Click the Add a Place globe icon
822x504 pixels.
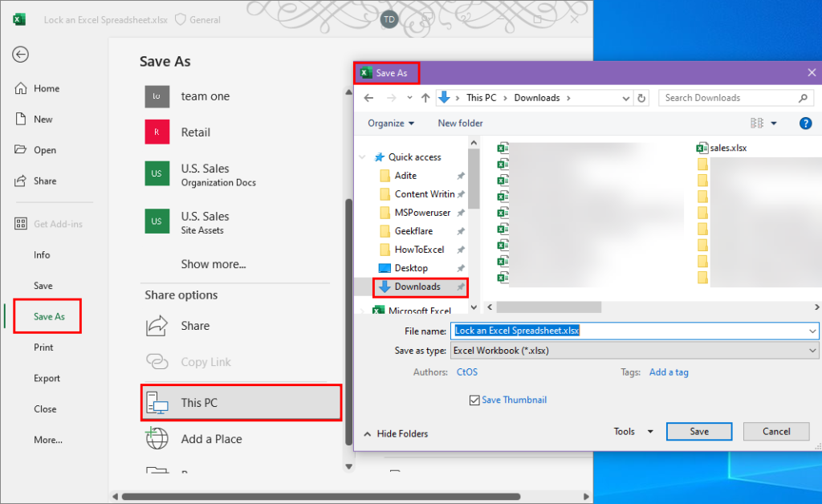point(157,438)
